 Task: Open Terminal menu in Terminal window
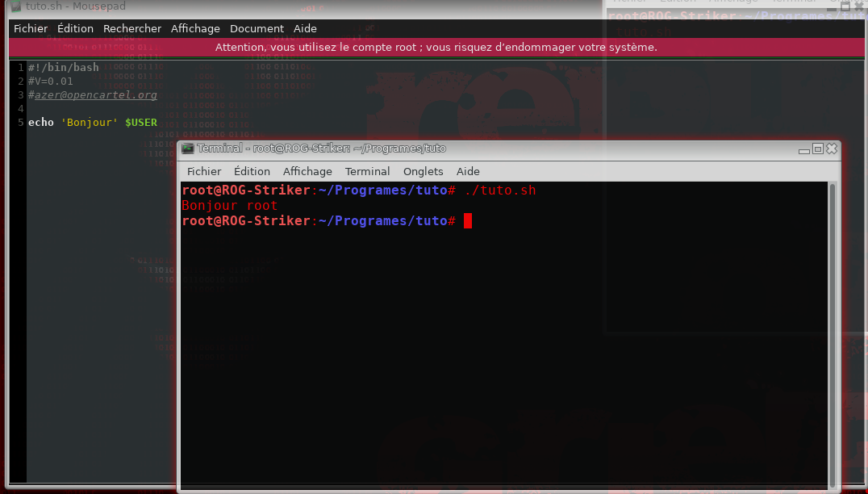(x=368, y=172)
